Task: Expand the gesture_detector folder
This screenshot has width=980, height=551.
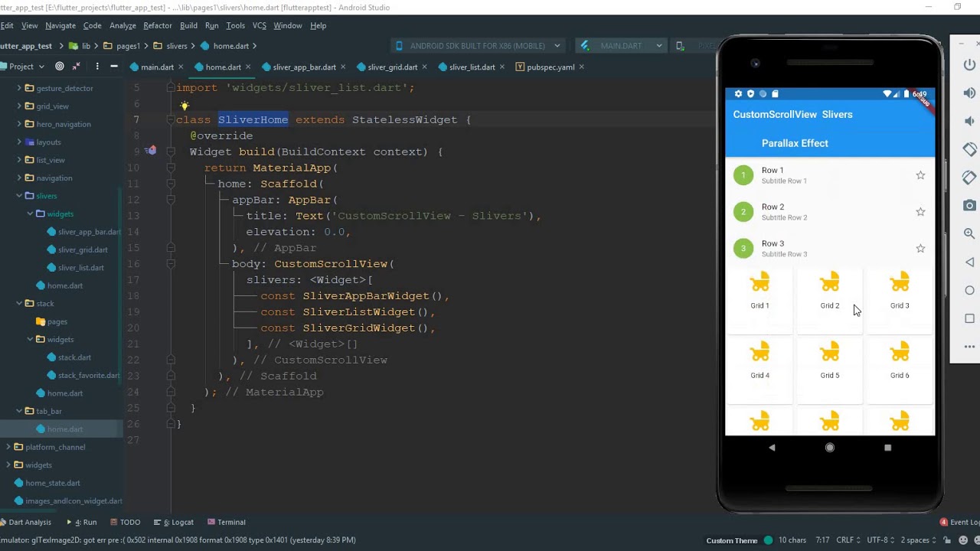Action: (19, 88)
